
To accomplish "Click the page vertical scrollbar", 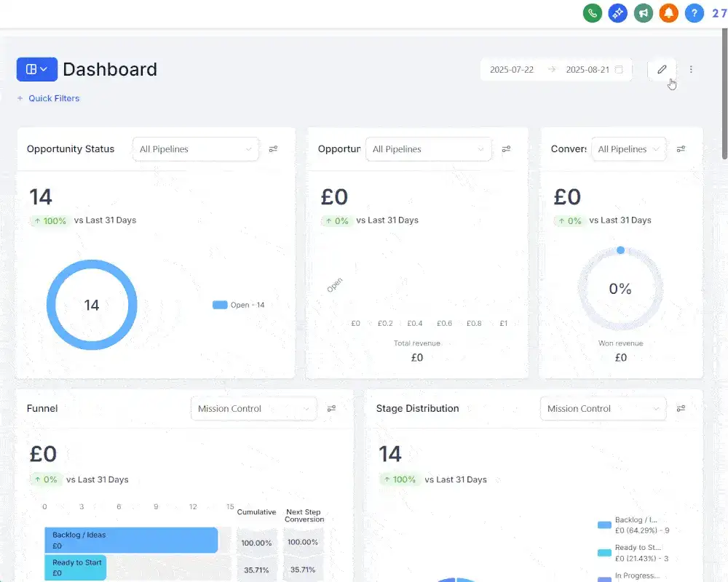I will (724, 94).
